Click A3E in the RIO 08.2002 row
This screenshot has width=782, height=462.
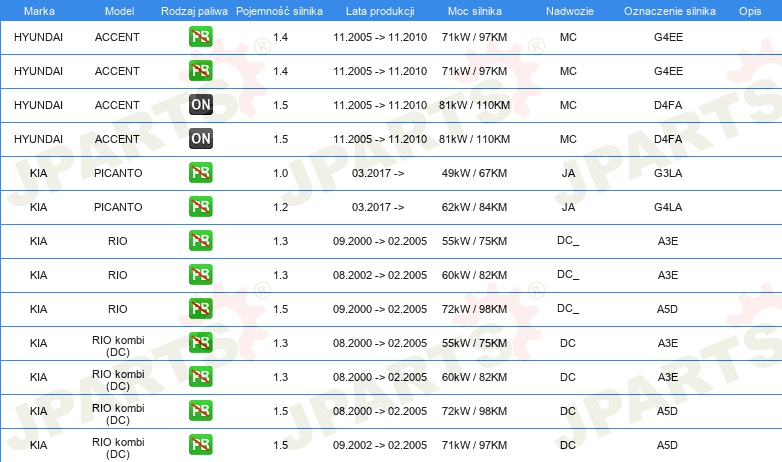point(668,275)
